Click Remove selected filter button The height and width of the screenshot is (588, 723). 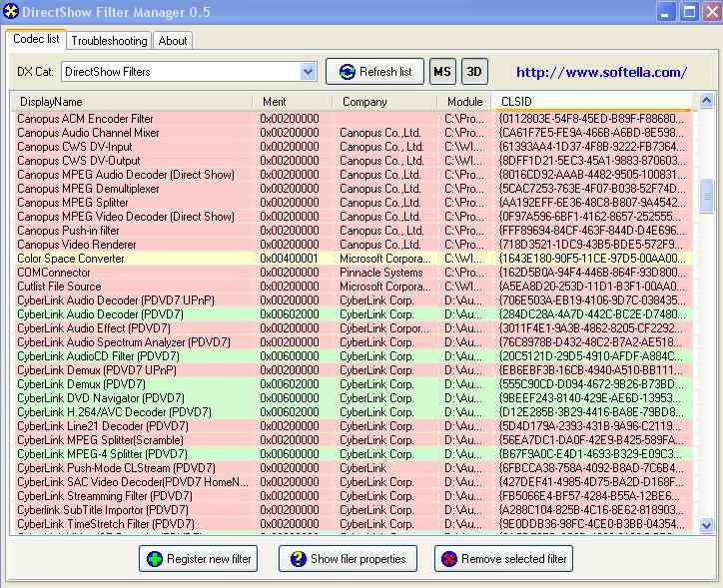coord(503,559)
